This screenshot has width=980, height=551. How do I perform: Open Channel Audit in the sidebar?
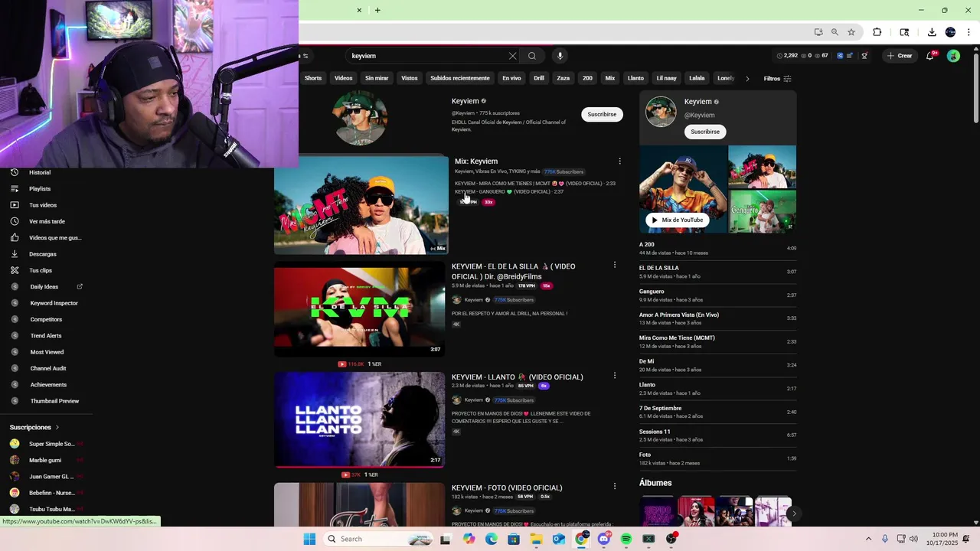[x=48, y=369]
